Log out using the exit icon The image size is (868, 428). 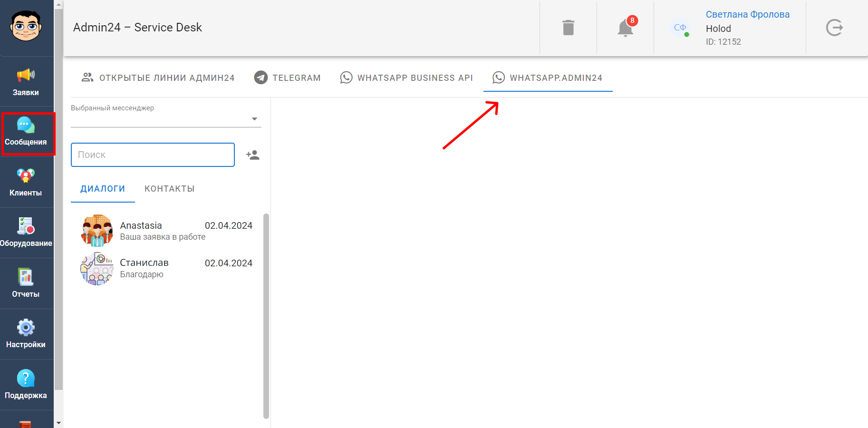(835, 28)
